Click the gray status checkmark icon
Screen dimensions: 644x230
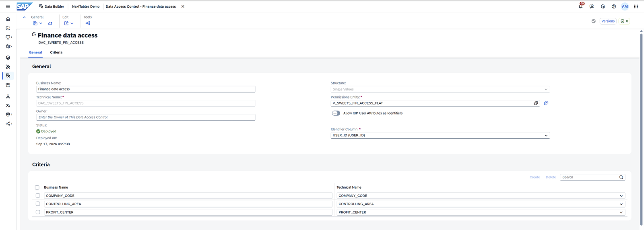point(593,21)
